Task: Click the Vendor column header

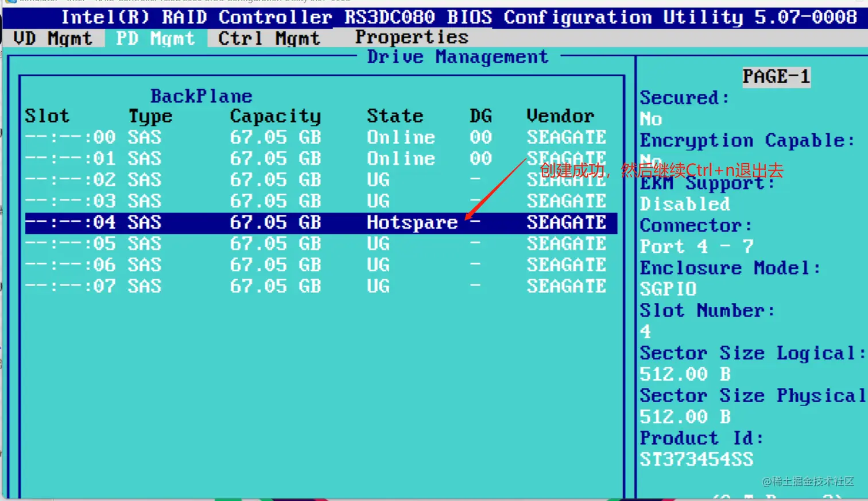Action: (560, 116)
